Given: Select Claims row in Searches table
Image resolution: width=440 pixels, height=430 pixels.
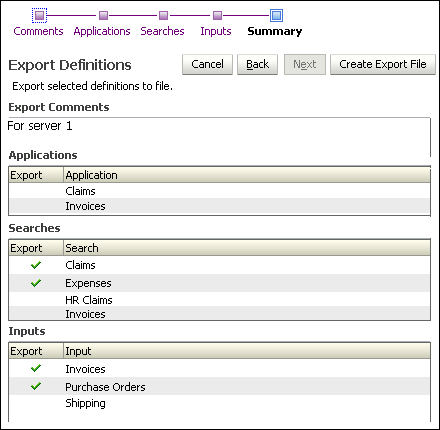Looking at the screenshot, I should [x=219, y=265].
